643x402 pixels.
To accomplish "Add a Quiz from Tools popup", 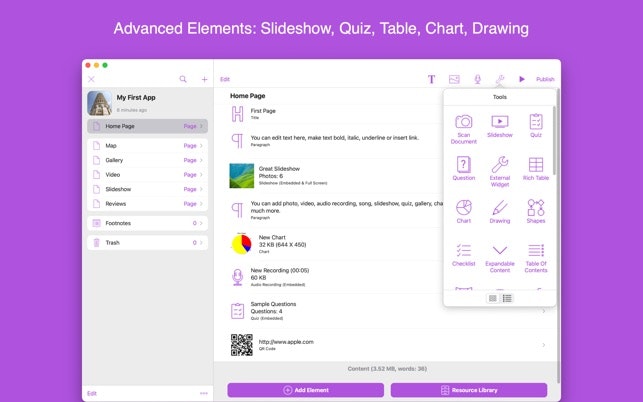I will tap(536, 126).
